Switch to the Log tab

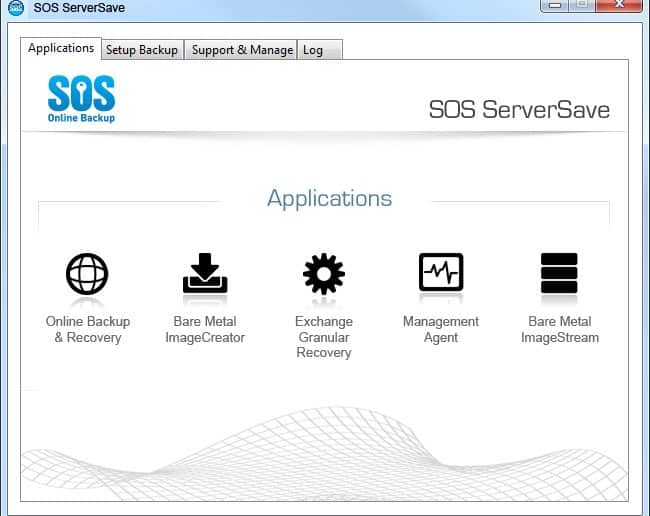[320, 50]
